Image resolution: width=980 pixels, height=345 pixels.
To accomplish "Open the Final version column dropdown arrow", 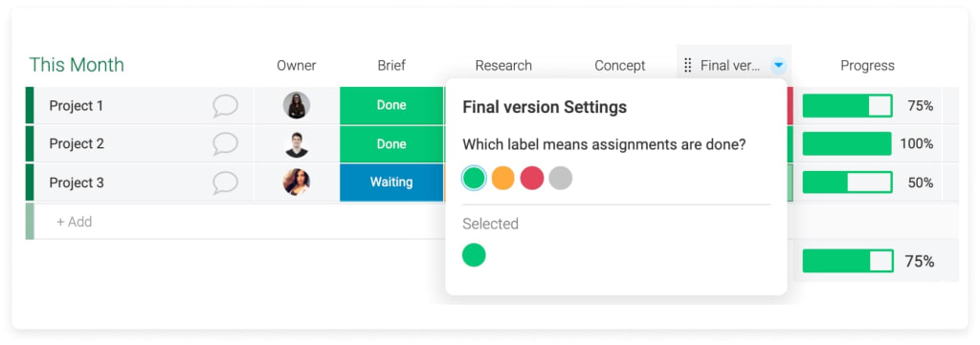I will pyautogui.click(x=778, y=65).
